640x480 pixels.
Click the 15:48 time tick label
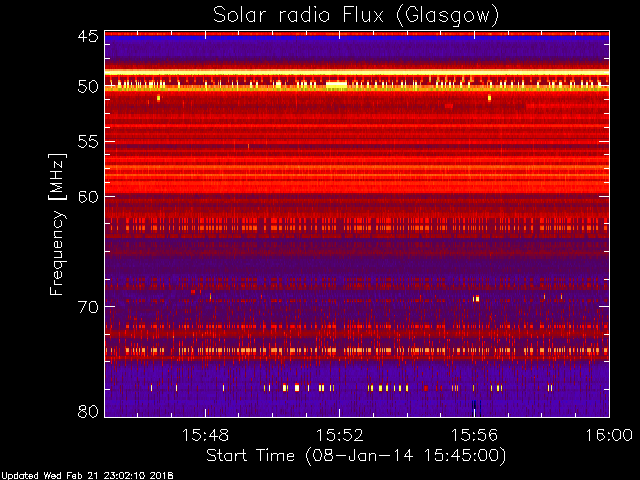[x=205, y=435]
